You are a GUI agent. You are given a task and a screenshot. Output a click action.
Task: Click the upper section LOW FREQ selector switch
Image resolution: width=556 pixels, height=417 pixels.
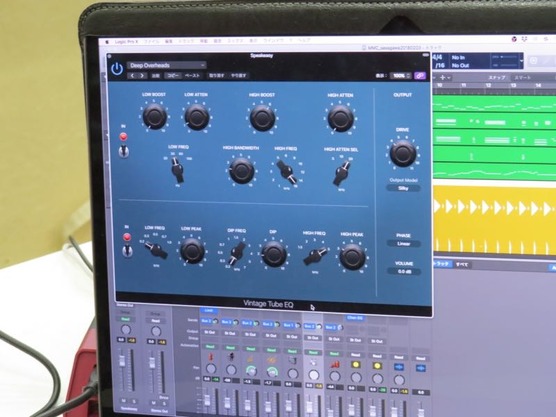pos(177,170)
